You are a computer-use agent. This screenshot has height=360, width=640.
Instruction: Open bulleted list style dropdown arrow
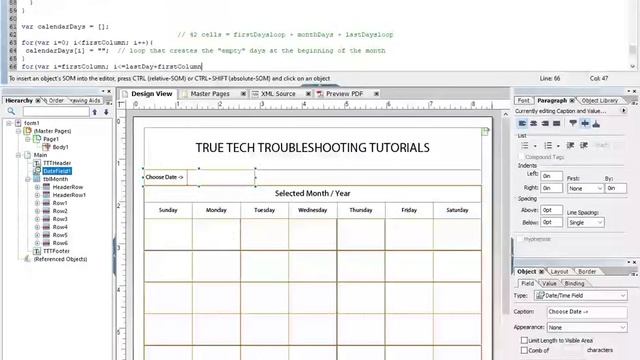click(x=535, y=146)
